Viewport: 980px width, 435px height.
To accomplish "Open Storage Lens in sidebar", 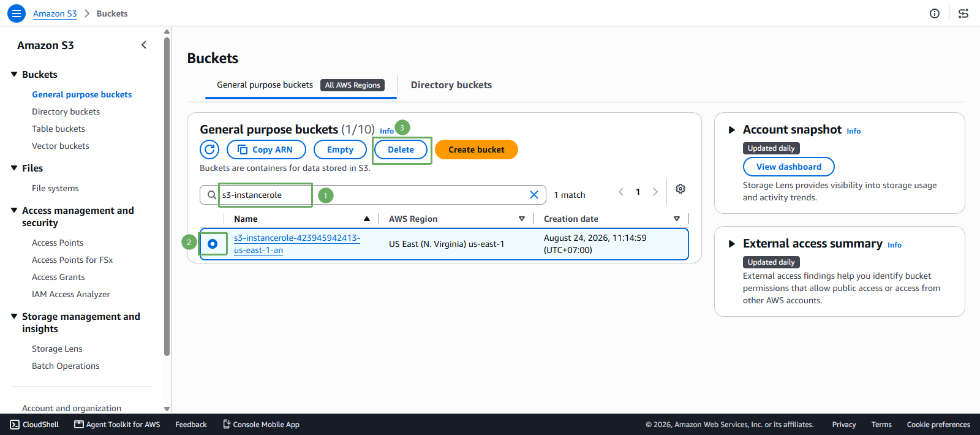I will 57,349.
